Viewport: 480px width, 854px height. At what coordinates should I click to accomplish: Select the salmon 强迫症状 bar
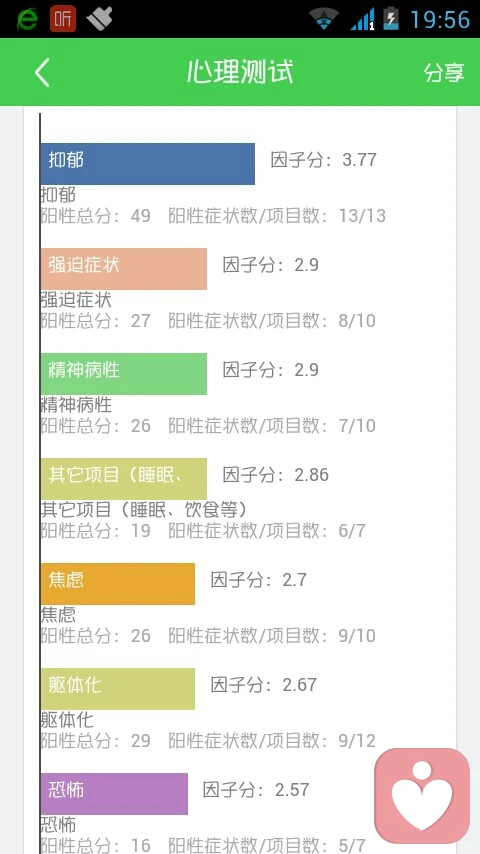coord(124,269)
